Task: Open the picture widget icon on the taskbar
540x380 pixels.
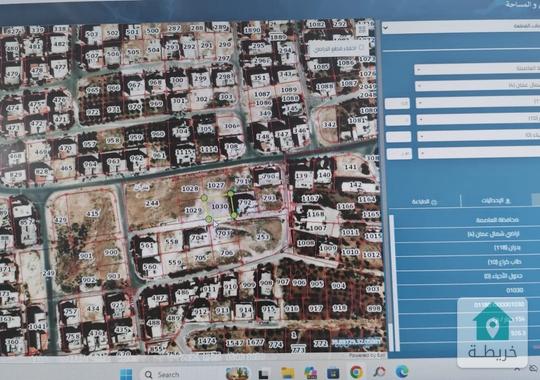Action: (x=237, y=373)
